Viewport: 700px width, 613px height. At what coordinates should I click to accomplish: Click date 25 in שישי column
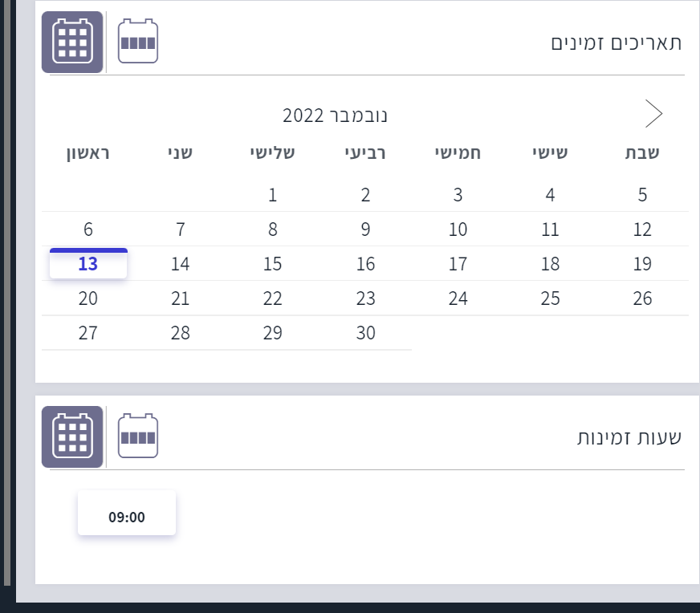point(550,298)
